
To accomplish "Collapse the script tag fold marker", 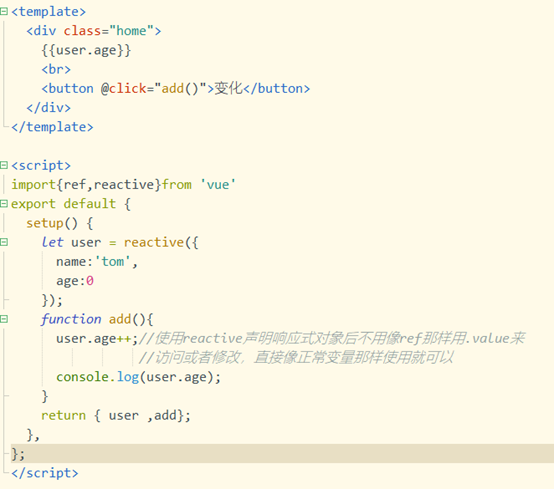I will pyautogui.click(x=4, y=165).
